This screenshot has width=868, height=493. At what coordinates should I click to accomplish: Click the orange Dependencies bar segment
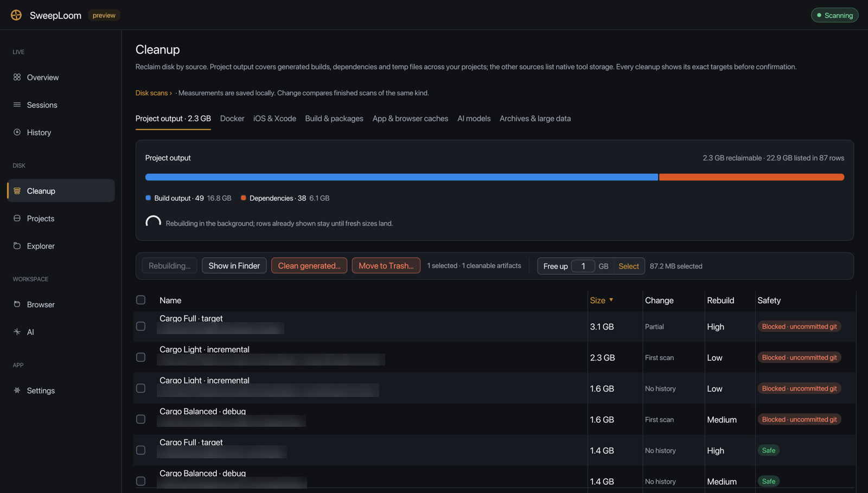point(752,177)
